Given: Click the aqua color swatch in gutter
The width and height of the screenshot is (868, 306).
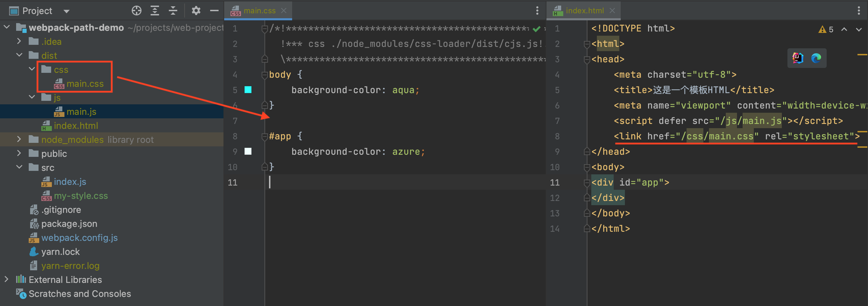Looking at the screenshot, I should [248, 90].
